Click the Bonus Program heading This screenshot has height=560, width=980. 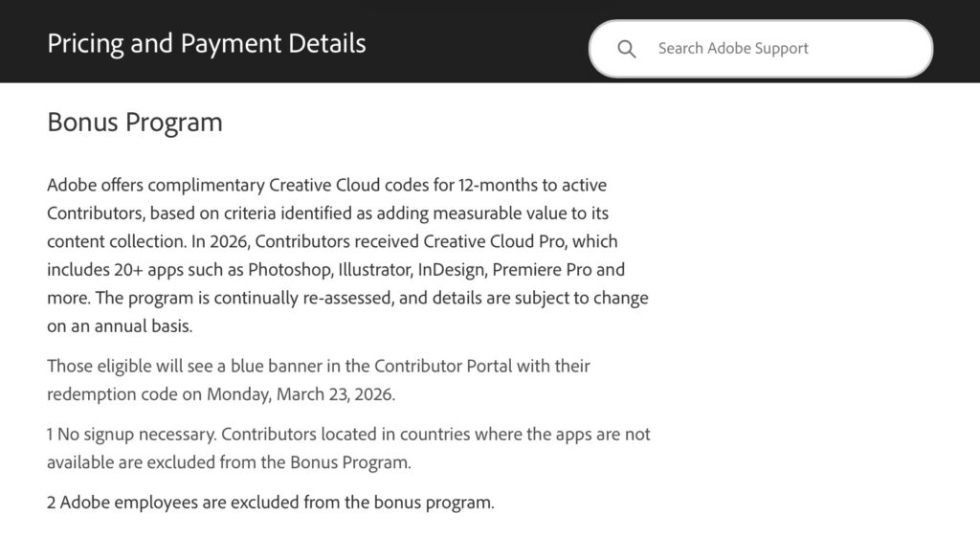click(x=135, y=123)
